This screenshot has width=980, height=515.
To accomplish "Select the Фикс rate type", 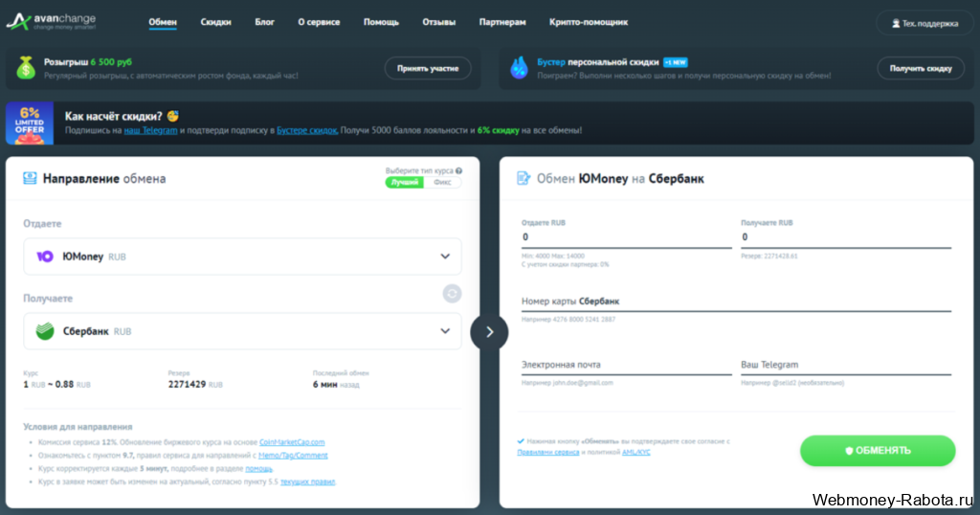I will (x=442, y=182).
